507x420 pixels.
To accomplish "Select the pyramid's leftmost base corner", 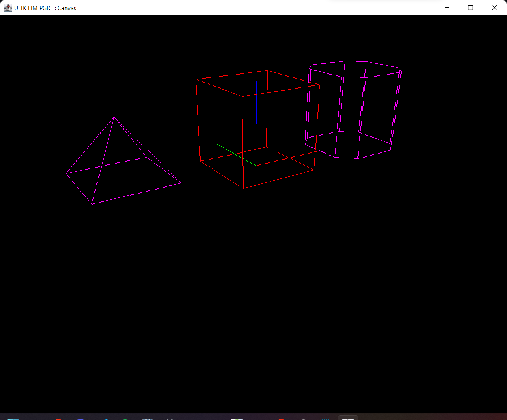I will 66,173.
